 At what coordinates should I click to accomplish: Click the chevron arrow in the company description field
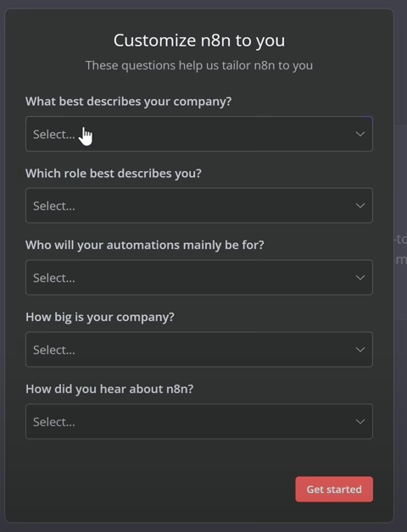pyautogui.click(x=360, y=134)
